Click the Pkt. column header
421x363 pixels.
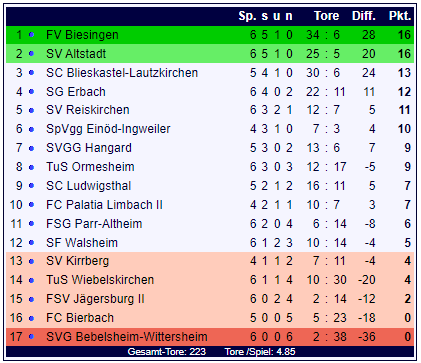[400, 16]
